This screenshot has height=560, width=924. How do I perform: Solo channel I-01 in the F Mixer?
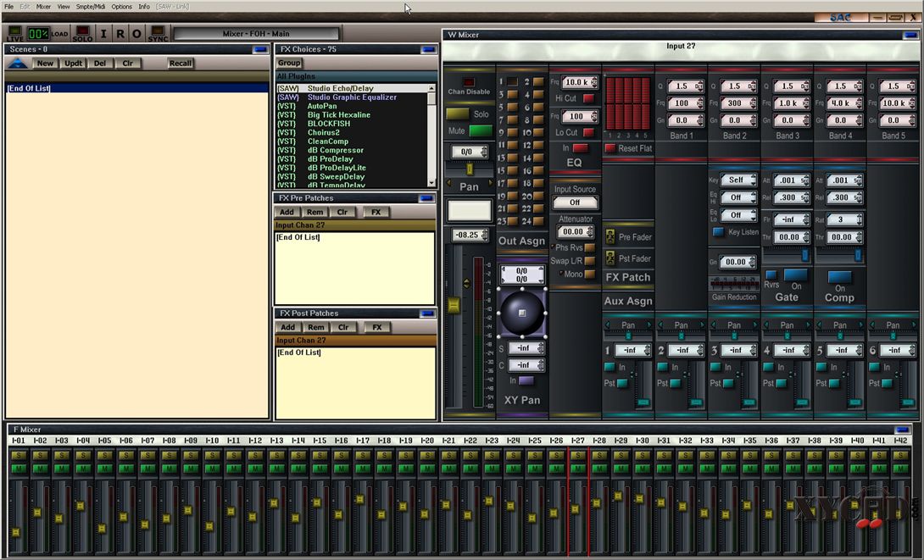(19, 455)
